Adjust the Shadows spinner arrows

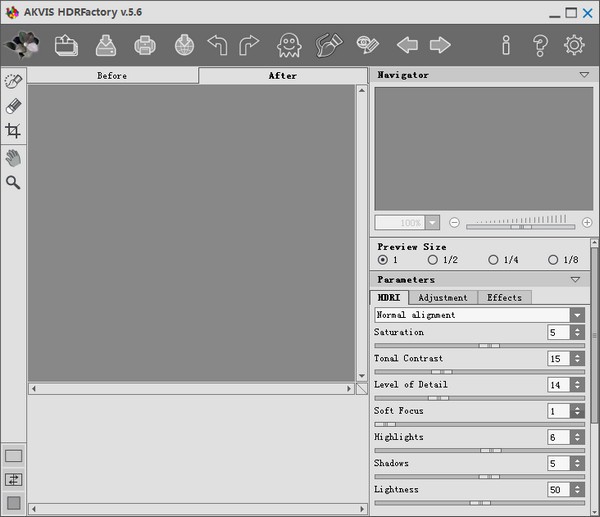577,463
